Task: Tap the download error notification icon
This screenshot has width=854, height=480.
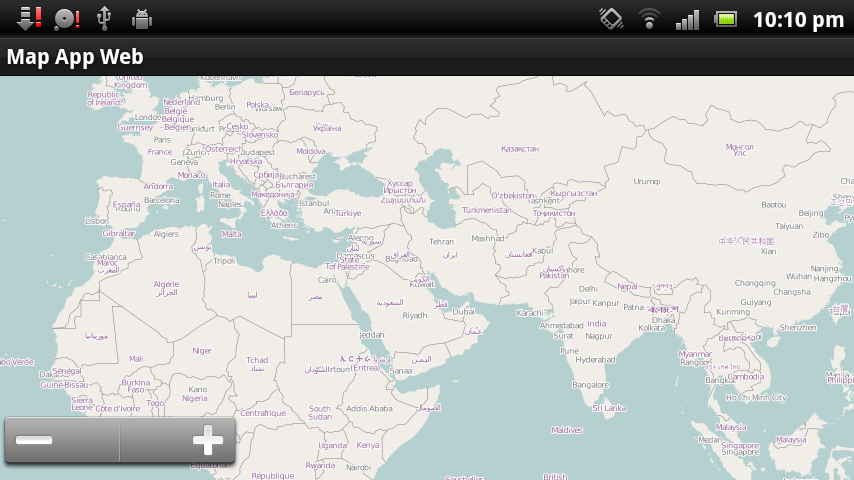Action: click(29, 19)
